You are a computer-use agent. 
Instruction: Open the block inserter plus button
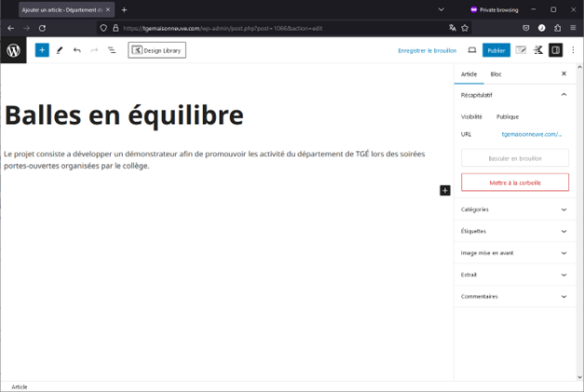pos(42,50)
